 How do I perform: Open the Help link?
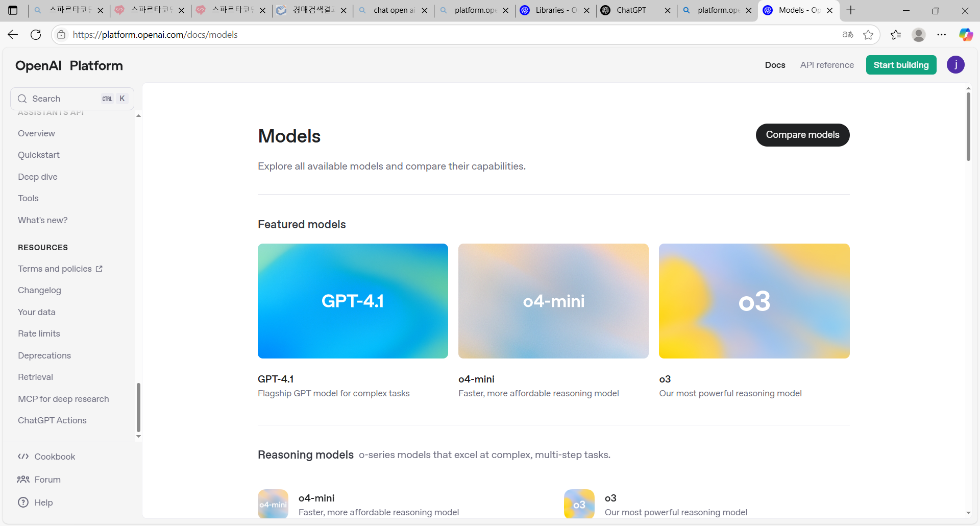coord(35,503)
